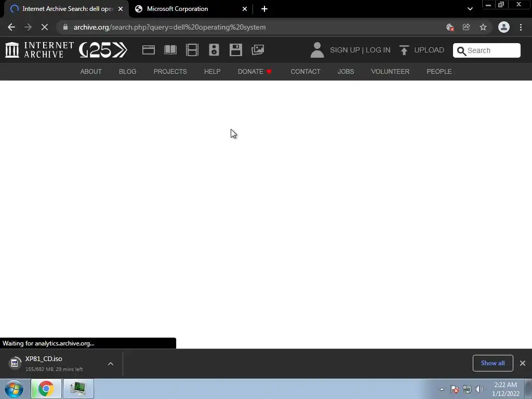Open network status tray icon

(x=467, y=389)
